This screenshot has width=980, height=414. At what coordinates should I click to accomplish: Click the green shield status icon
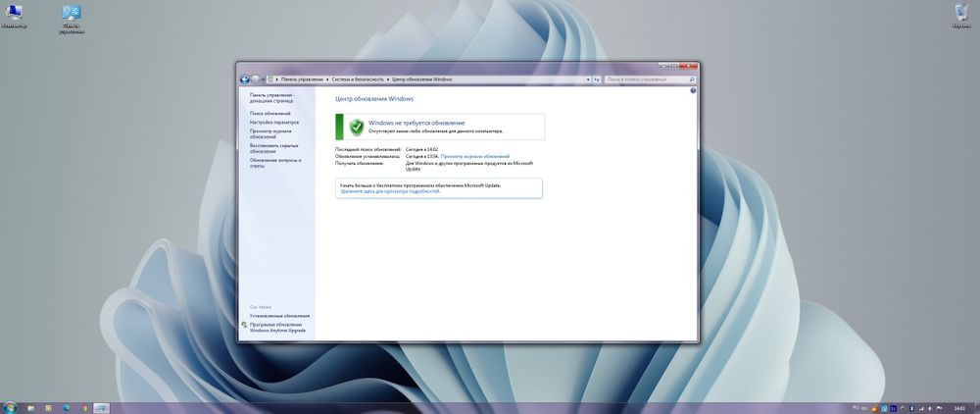point(357,127)
